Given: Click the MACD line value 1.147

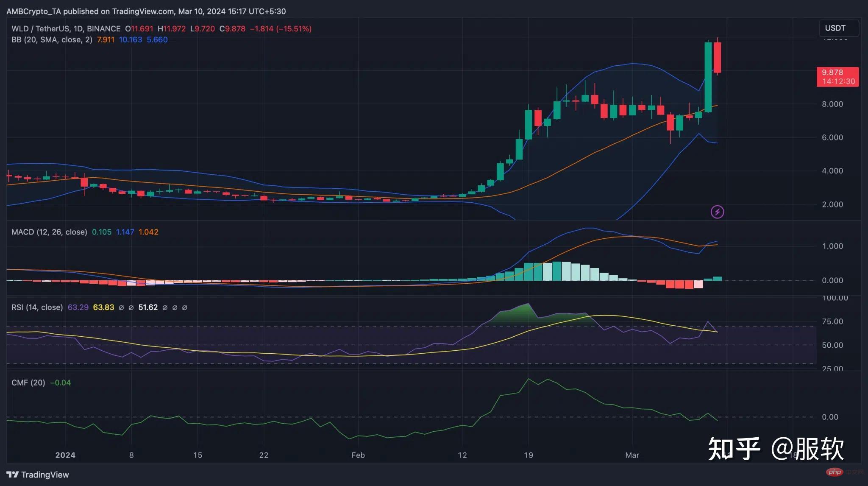Looking at the screenshot, I should [x=125, y=232].
